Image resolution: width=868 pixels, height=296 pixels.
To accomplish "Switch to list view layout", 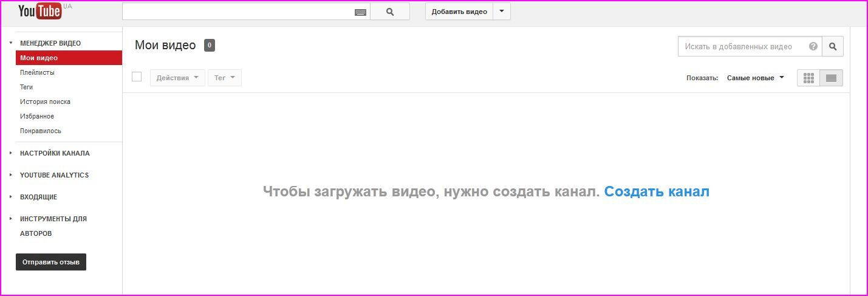I will [x=831, y=78].
